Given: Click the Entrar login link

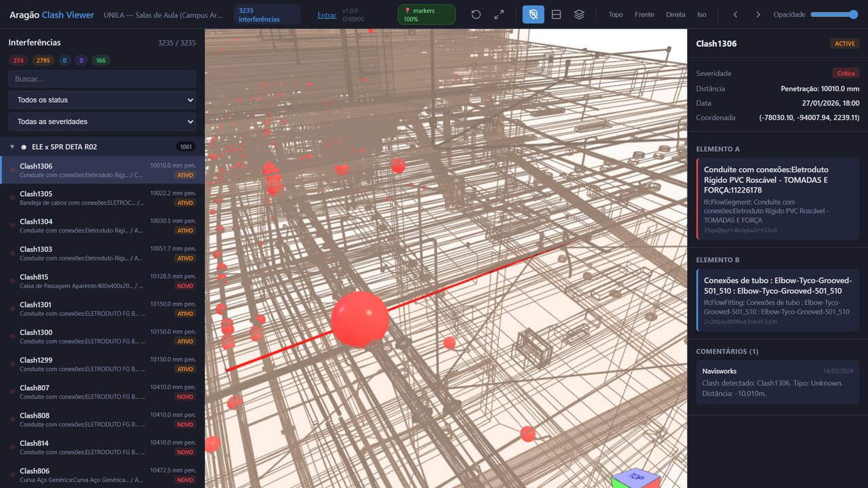Looking at the screenshot, I should pyautogui.click(x=327, y=15).
